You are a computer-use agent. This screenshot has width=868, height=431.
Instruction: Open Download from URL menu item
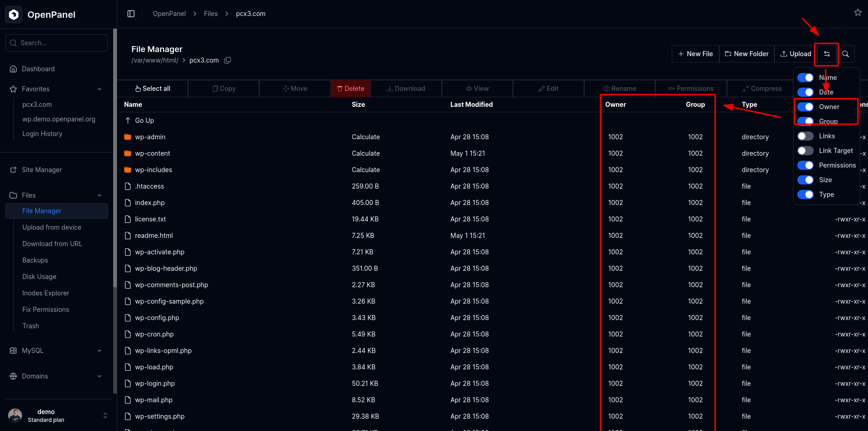pyautogui.click(x=52, y=244)
